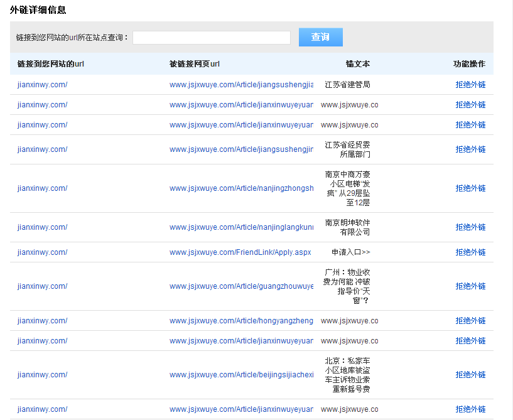The image size is (513, 420).
Task: Click the 查询 search button
Action: [x=320, y=38]
